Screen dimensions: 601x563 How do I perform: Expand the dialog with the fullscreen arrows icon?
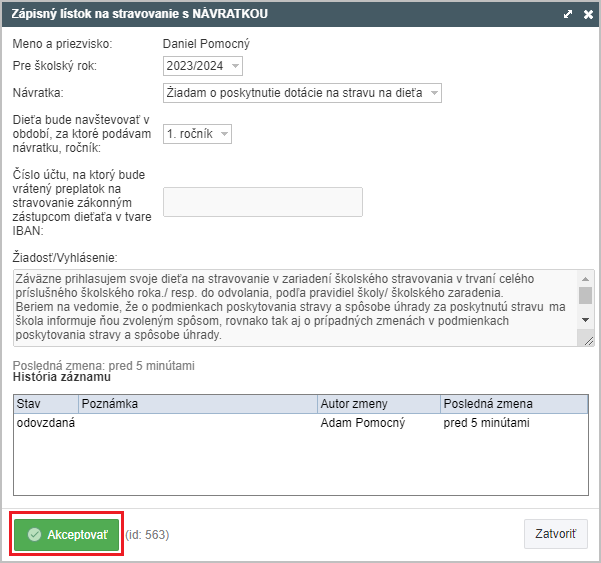click(x=568, y=14)
